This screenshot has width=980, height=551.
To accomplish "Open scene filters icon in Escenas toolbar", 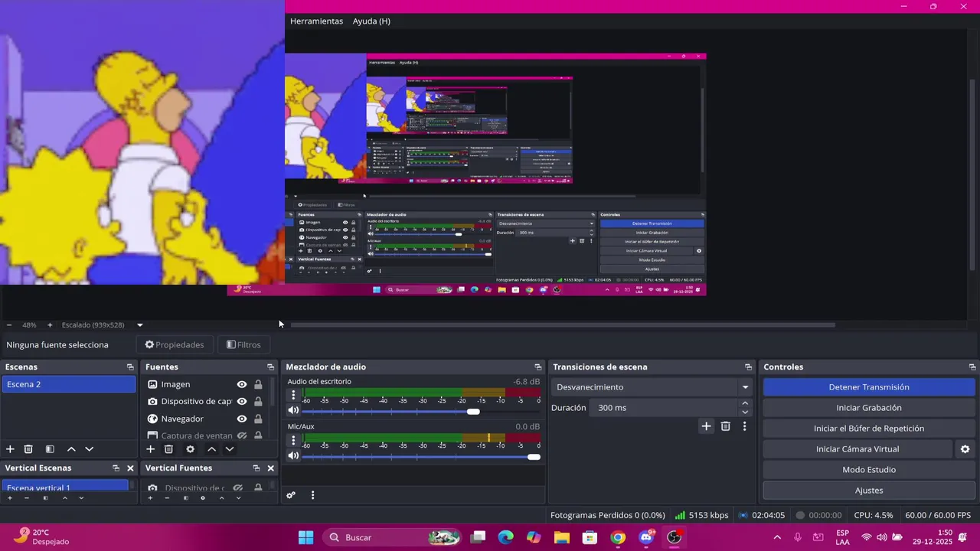I will coord(50,449).
